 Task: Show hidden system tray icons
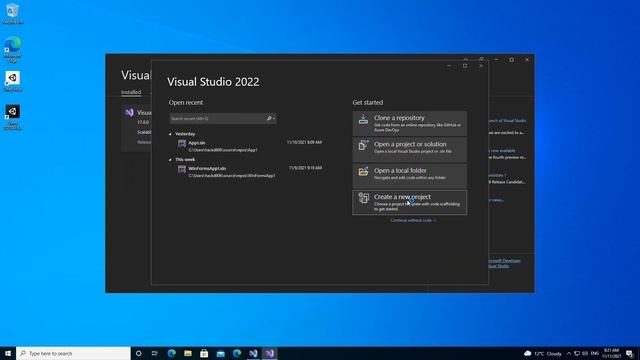(x=569, y=353)
